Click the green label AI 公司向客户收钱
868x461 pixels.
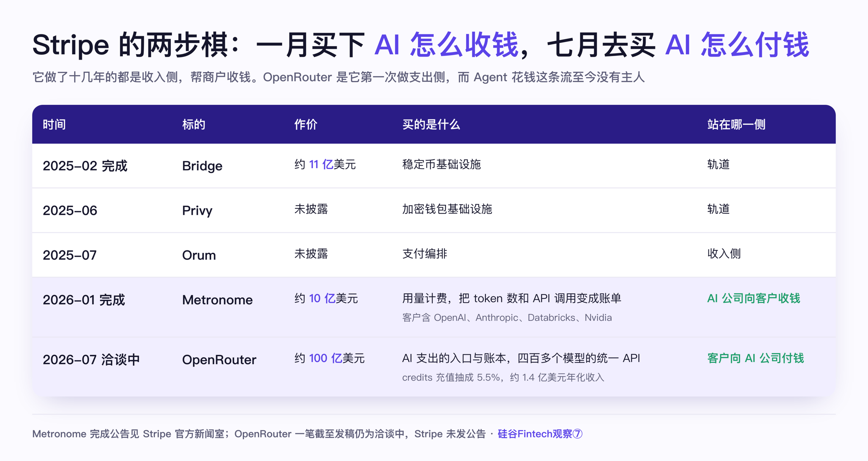click(754, 298)
